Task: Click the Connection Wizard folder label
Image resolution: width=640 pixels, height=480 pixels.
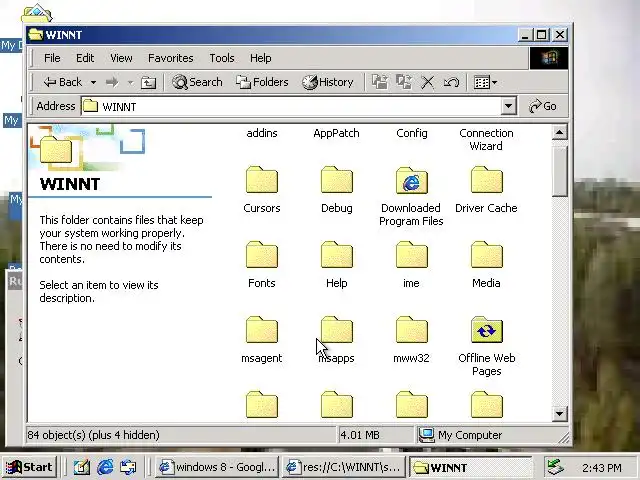Action: tap(486, 140)
